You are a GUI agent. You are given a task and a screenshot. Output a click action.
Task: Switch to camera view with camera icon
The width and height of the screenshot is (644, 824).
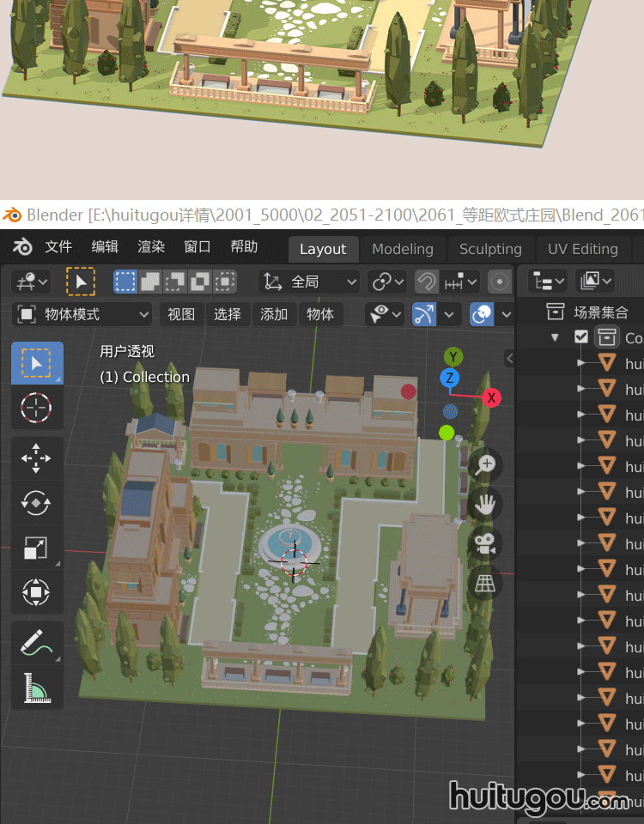coord(486,543)
